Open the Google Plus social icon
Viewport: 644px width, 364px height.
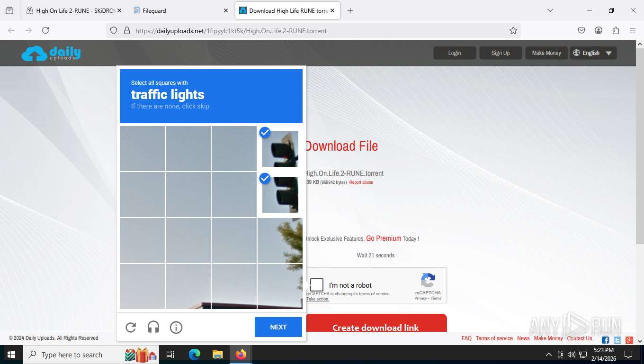click(629, 340)
